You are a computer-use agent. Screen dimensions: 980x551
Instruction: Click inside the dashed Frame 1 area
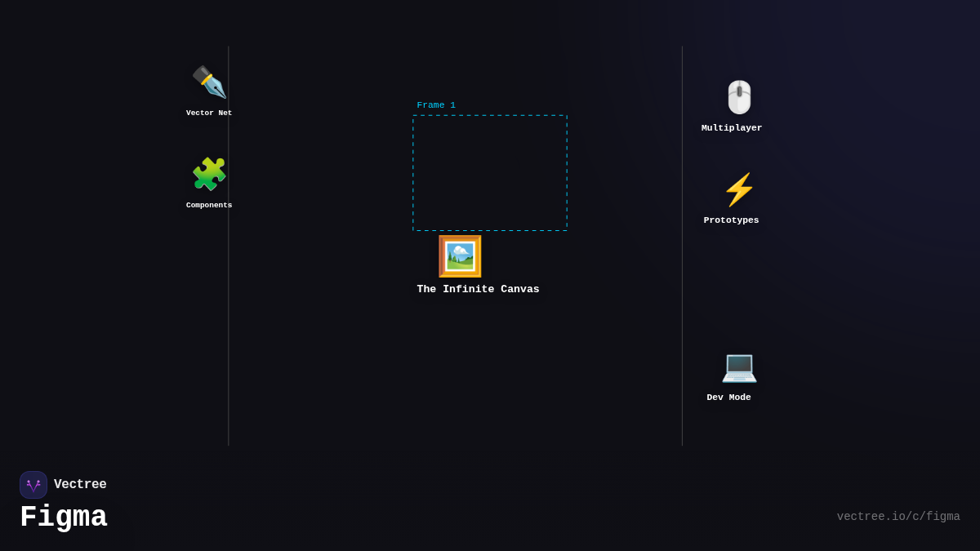tap(490, 173)
